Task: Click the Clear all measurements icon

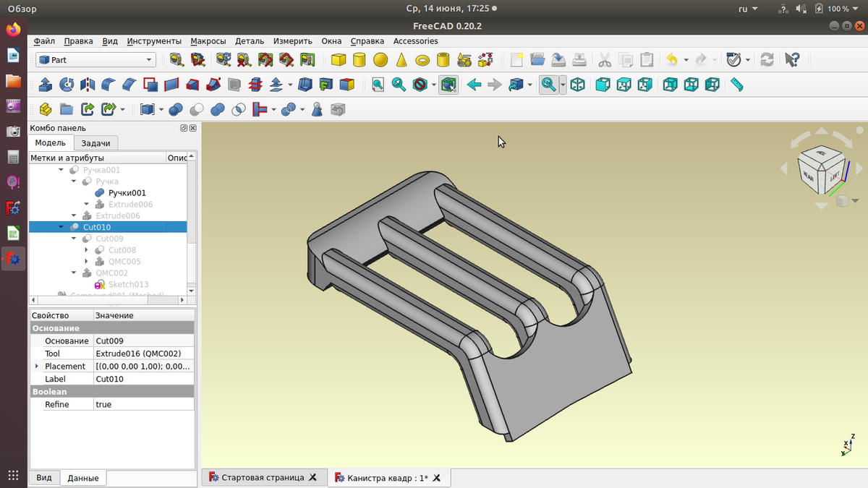Action: click(x=244, y=60)
